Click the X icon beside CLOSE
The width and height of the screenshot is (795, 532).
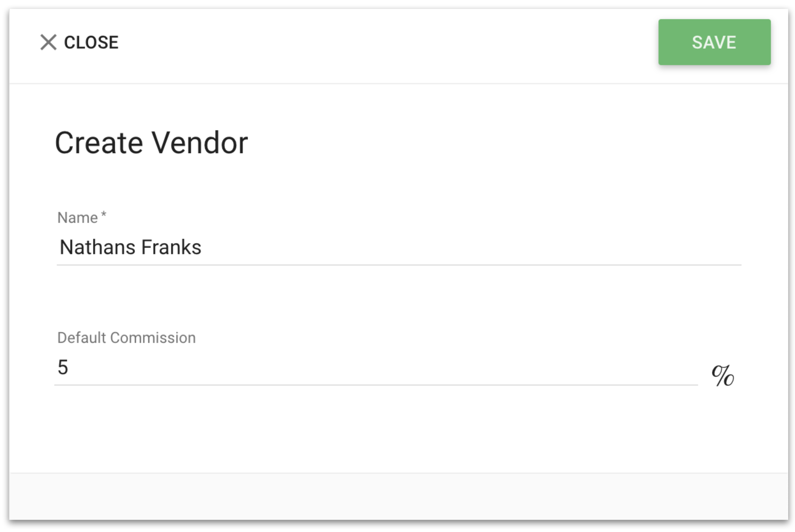tap(48, 43)
